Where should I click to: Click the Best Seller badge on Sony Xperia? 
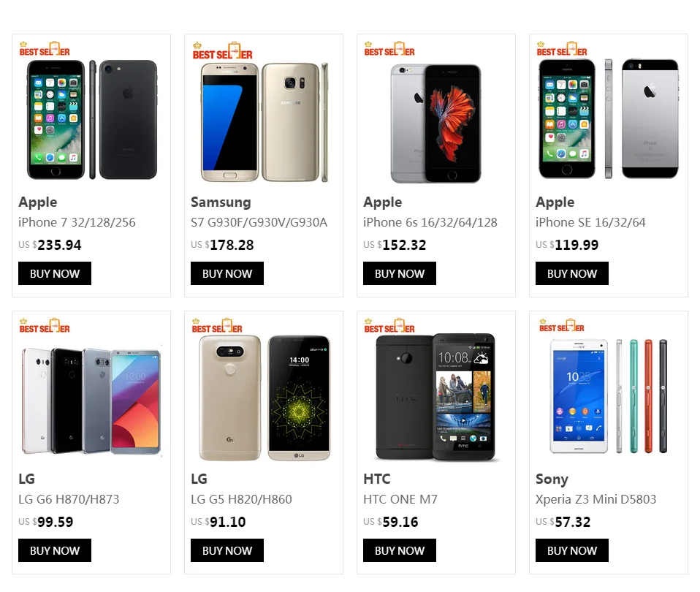[562, 325]
